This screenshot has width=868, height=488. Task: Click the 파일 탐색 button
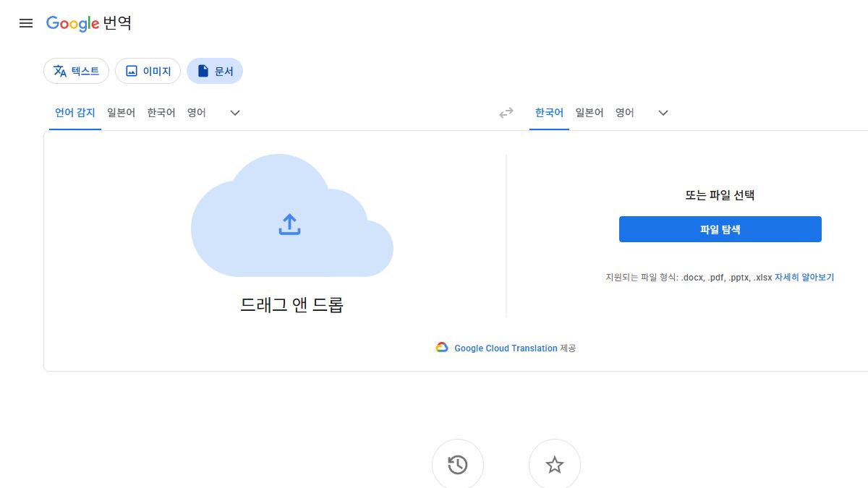point(720,229)
